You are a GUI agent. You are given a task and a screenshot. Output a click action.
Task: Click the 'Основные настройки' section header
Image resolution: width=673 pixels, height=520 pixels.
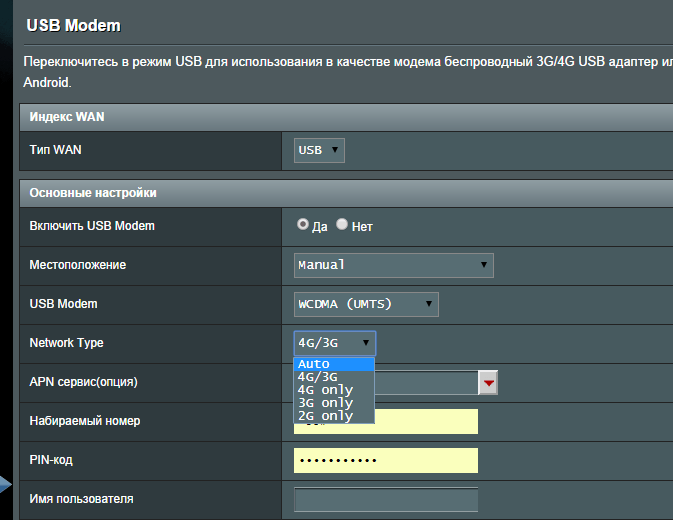click(93, 192)
